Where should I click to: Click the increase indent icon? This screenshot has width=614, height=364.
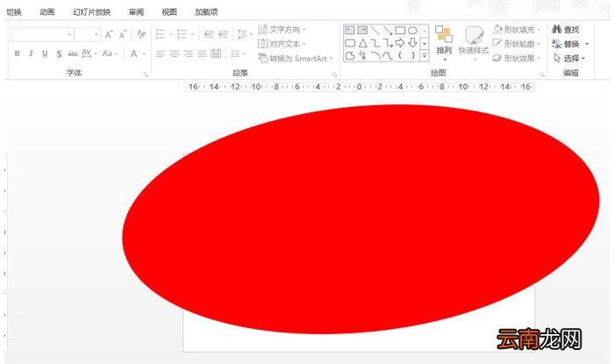[x=223, y=34]
